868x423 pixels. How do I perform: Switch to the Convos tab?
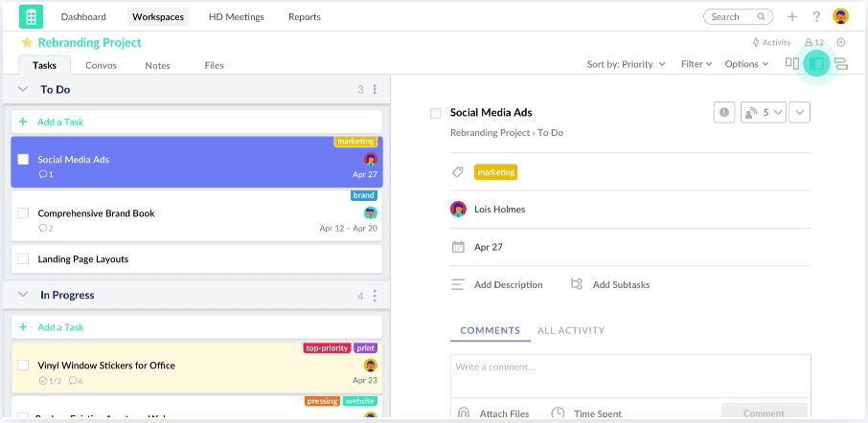click(x=101, y=66)
